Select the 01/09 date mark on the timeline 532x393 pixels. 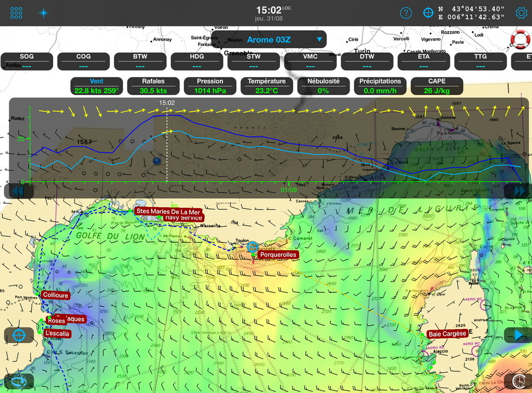click(289, 190)
